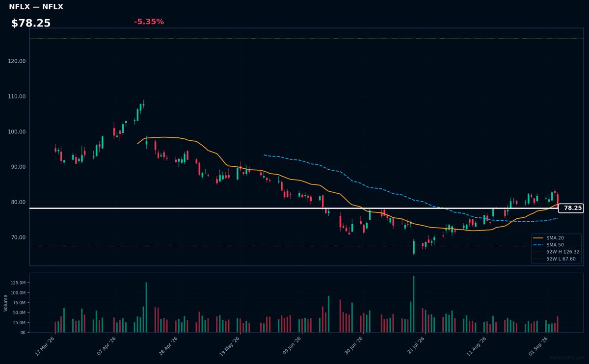Click the 21 Jul '26 date label
This screenshot has width=589, height=364.
(415, 346)
